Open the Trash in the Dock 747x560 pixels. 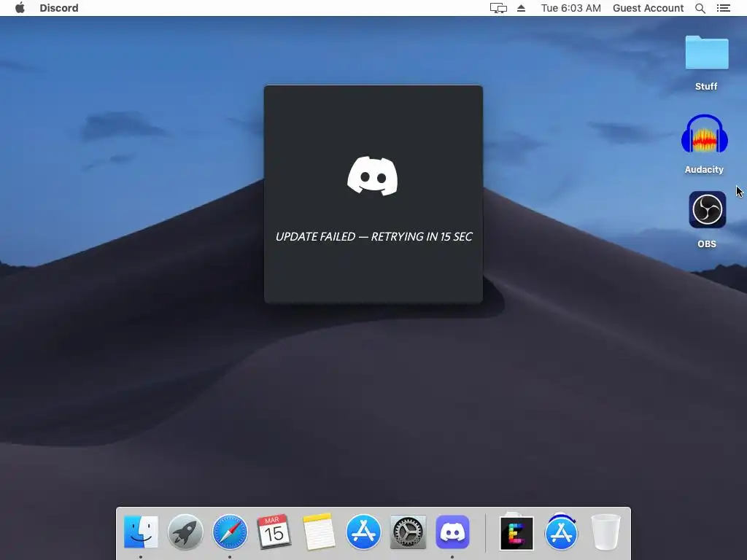click(x=605, y=532)
